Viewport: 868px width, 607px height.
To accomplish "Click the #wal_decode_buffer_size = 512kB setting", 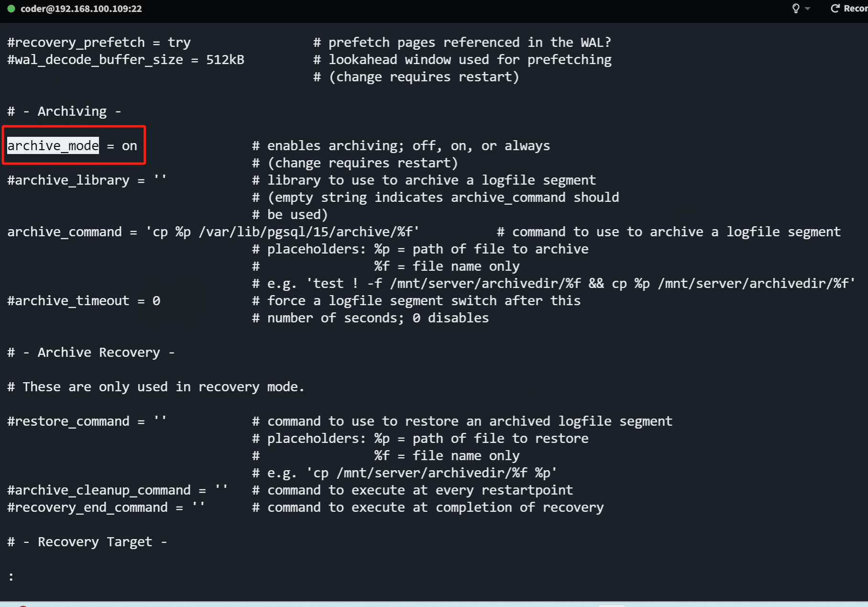I will [x=126, y=60].
